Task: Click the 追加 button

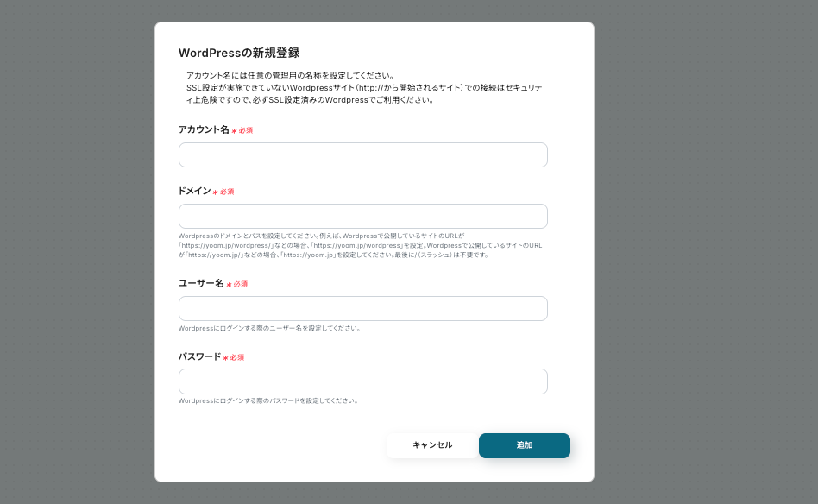Action: click(524, 445)
